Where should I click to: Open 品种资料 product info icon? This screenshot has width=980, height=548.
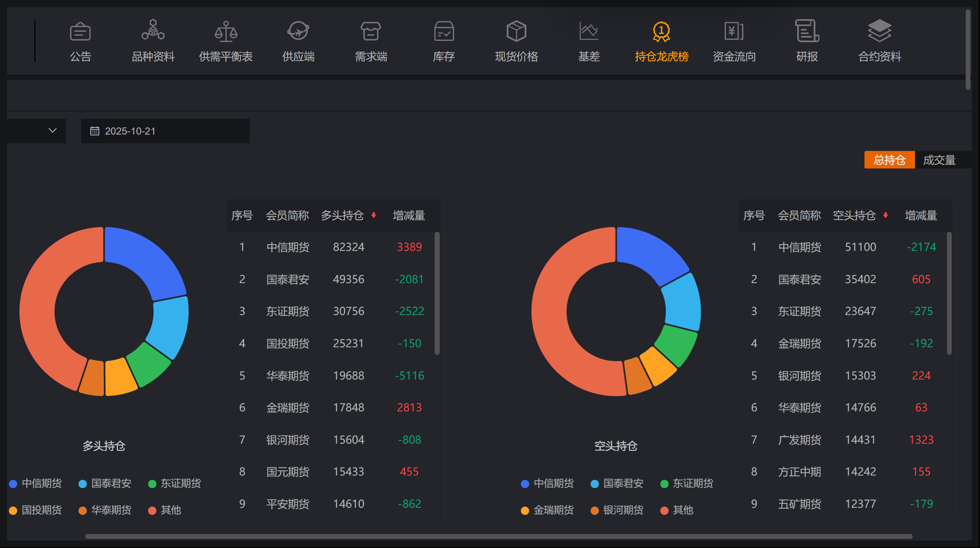coord(153,30)
